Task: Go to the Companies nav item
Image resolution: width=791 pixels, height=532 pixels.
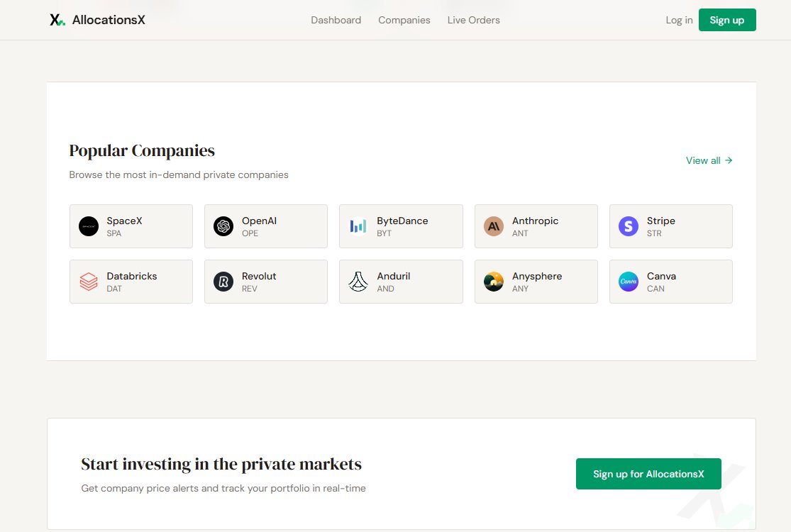Action: coord(404,20)
